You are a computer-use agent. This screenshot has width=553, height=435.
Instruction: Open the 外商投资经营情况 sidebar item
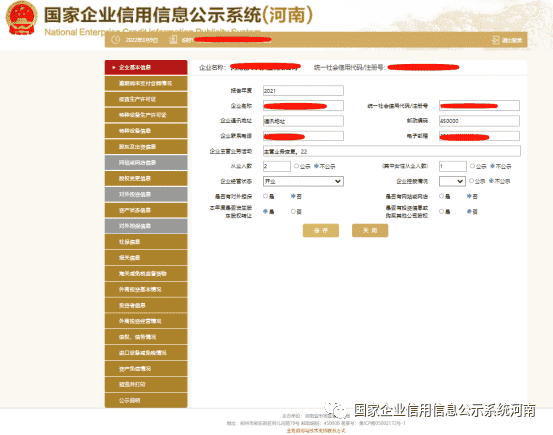click(x=146, y=321)
